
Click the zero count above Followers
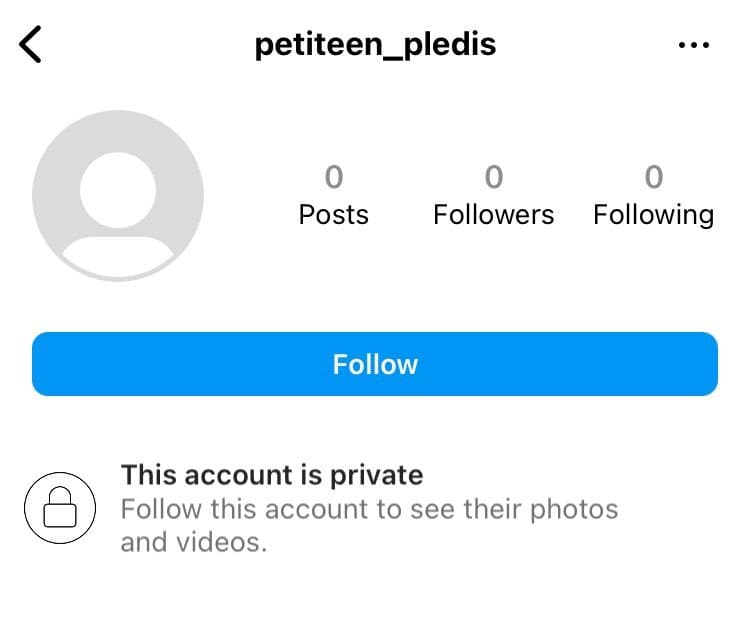coord(494,177)
